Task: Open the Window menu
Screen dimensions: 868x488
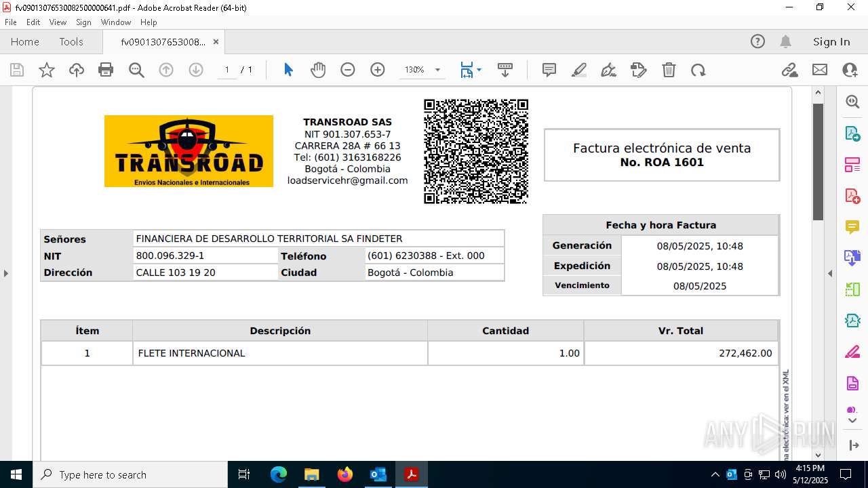Action: (x=116, y=22)
